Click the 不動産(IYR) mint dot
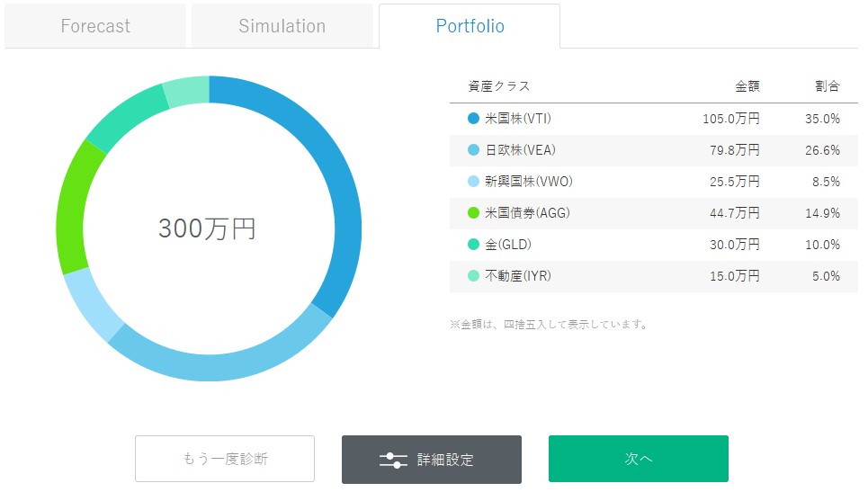The height and width of the screenshot is (492, 868). coord(473,275)
